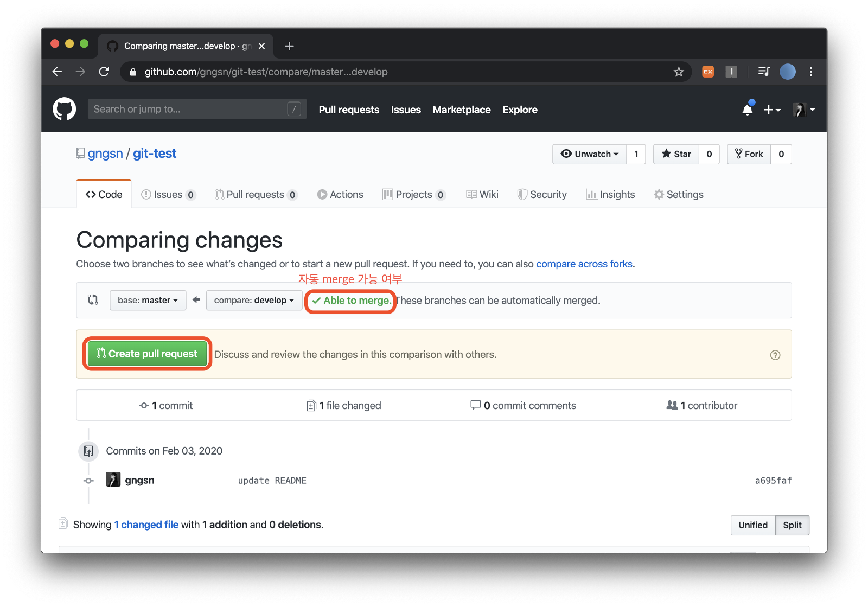Open Explore from the header
This screenshot has height=607, width=868.
(x=520, y=110)
